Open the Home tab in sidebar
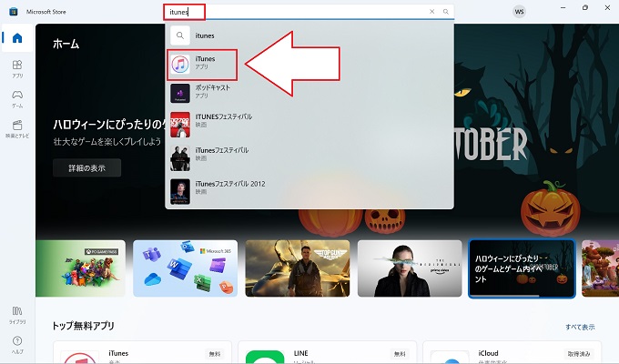The height and width of the screenshot is (364, 619). click(17, 38)
